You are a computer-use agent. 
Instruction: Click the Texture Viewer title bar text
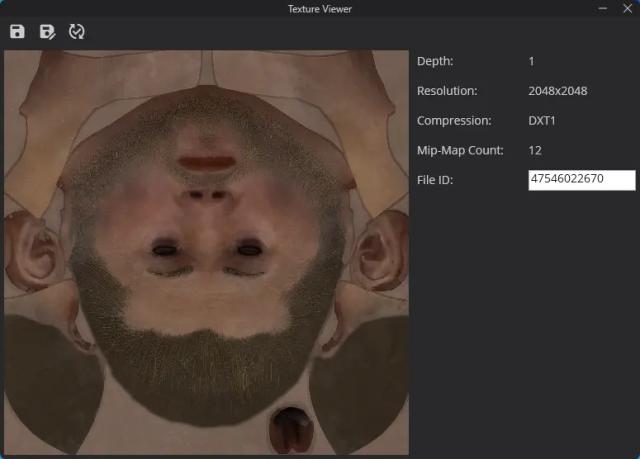click(319, 9)
